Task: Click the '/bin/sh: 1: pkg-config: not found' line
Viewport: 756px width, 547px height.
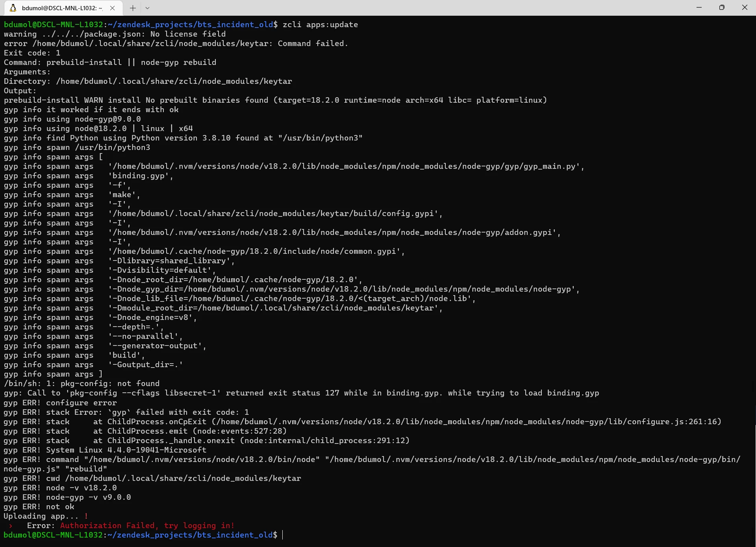Action: pos(82,383)
